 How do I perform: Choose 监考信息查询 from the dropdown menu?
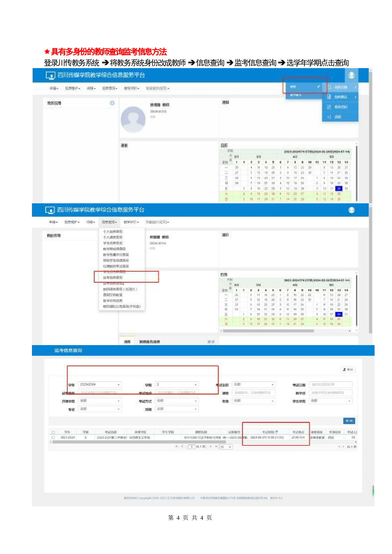[x=113, y=278]
